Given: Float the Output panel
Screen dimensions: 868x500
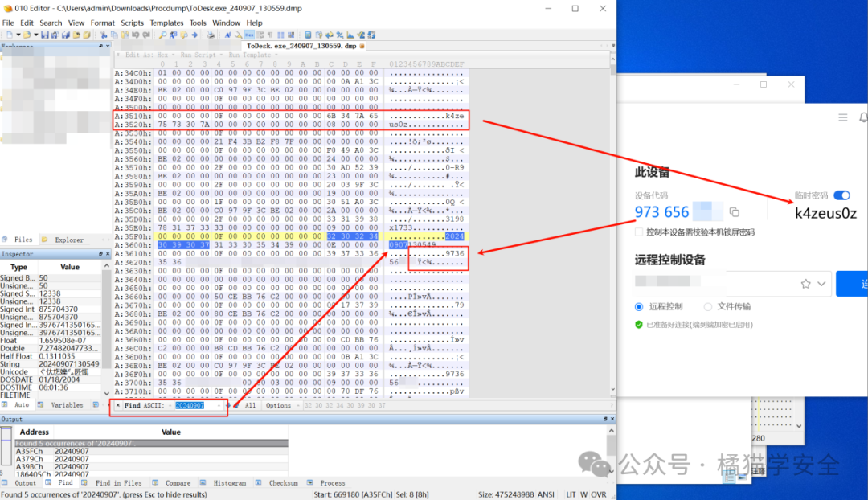Looking at the screenshot, I should (x=604, y=419).
